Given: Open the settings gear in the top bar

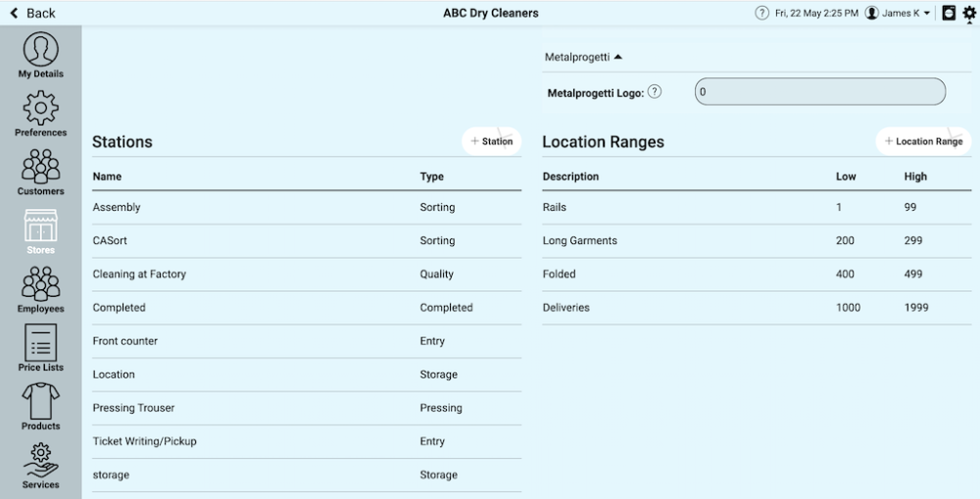Looking at the screenshot, I should click(969, 13).
